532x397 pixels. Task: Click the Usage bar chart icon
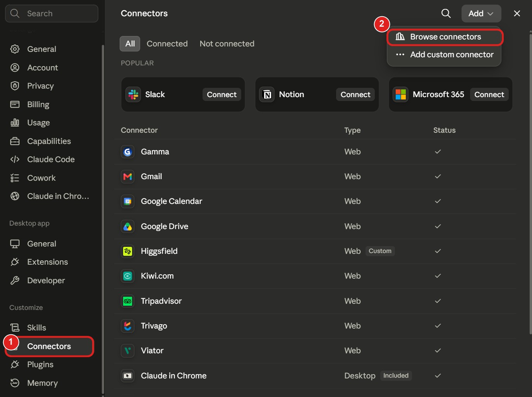point(15,123)
